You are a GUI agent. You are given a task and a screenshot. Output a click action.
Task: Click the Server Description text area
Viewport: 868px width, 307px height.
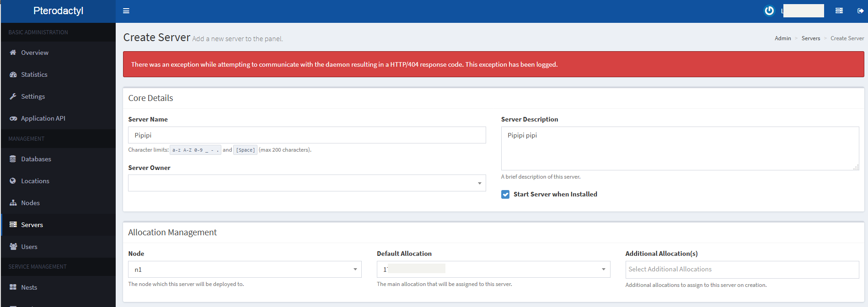click(x=680, y=148)
